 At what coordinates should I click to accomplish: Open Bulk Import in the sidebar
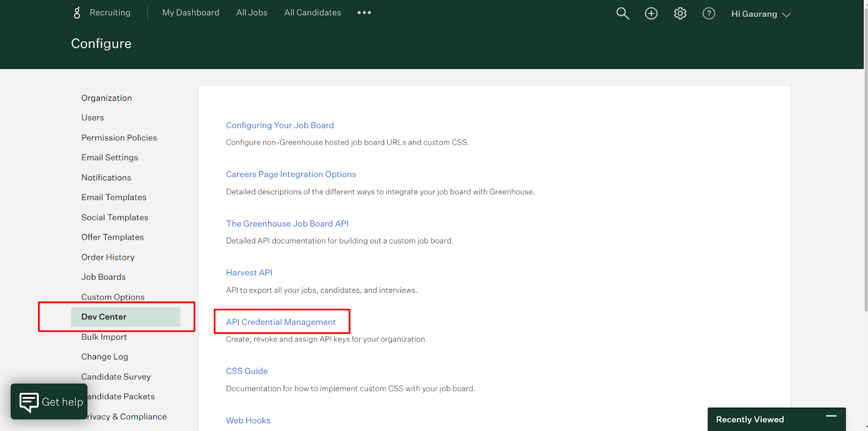tap(104, 337)
